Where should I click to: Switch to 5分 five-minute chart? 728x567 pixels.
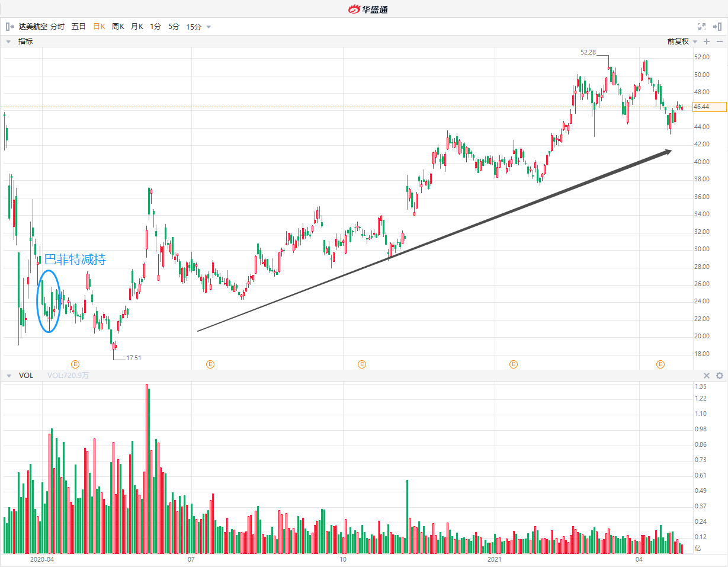point(174,27)
